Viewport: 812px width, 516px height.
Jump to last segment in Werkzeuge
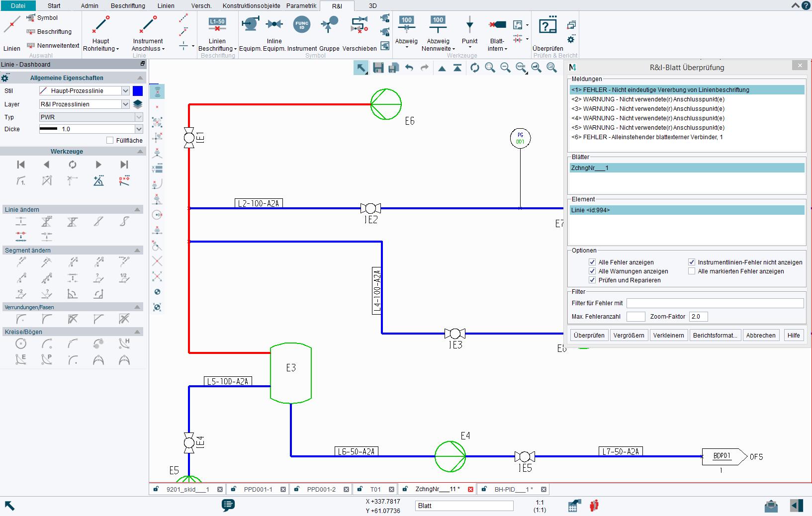tap(124, 165)
